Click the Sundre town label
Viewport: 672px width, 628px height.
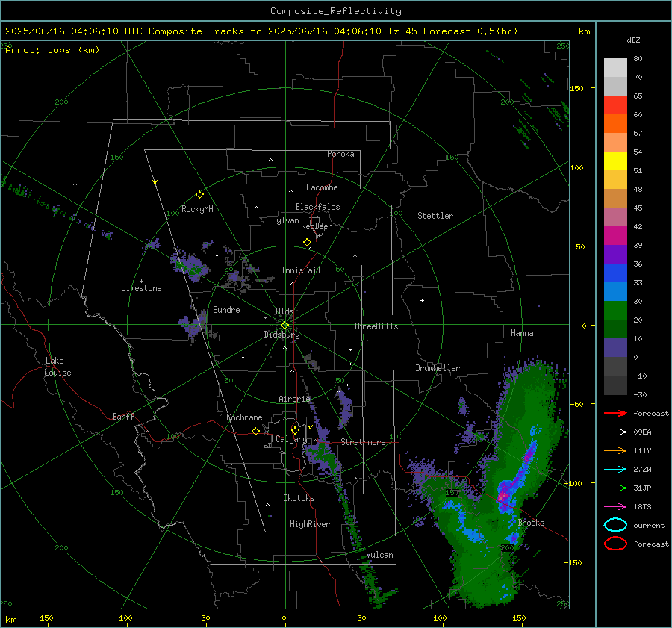click(x=226, y=310)
